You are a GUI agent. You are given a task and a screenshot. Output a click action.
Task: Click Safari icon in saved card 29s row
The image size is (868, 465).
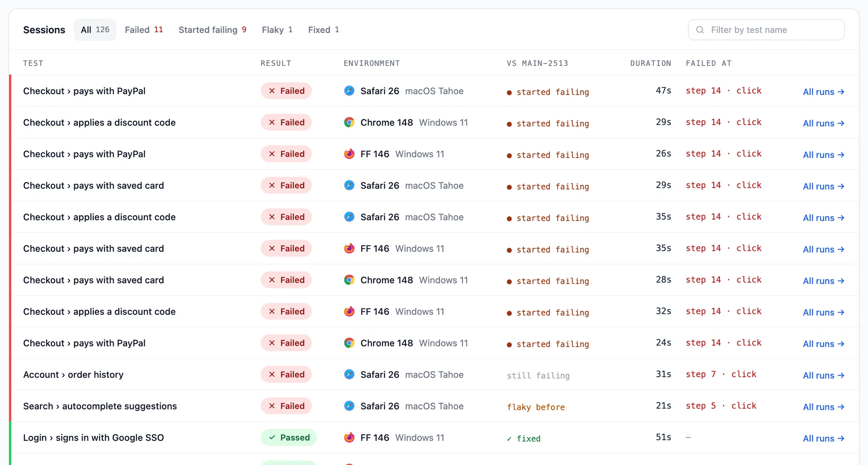coord(349,185)
